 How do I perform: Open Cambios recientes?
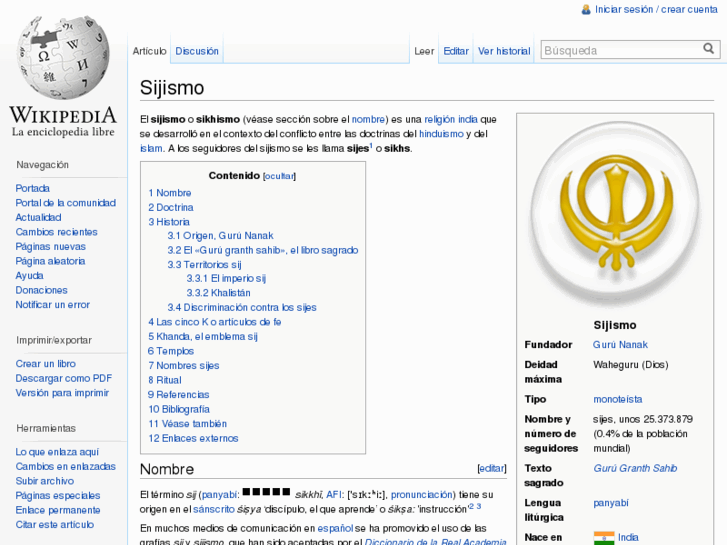(x=57, y=232)
